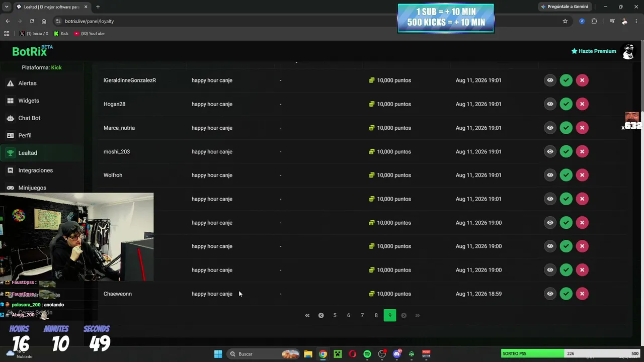
Task: Jump to first page of redemptions
Action: [307, 315]
